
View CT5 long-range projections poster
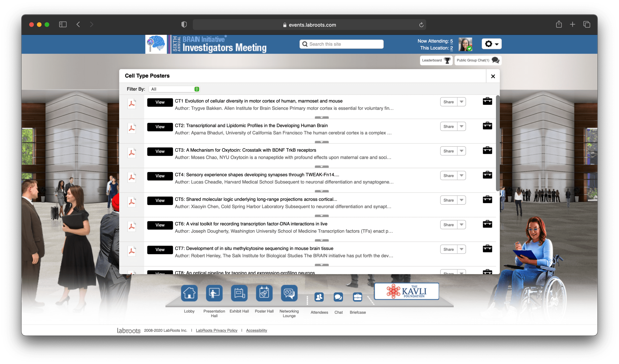point(160,200)
